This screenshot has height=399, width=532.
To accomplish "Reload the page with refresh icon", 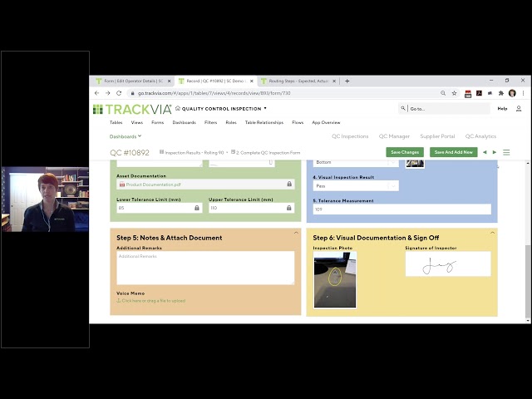I will (x=119, y=93).
